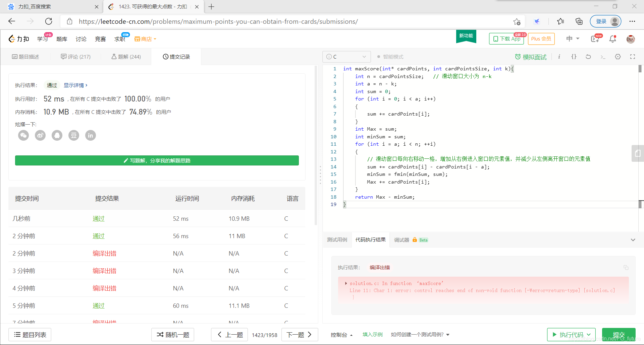The width and height of the screenshot is (644, 345).
Task: Switch to 题目描述 tab
Action: pos(25,57)
